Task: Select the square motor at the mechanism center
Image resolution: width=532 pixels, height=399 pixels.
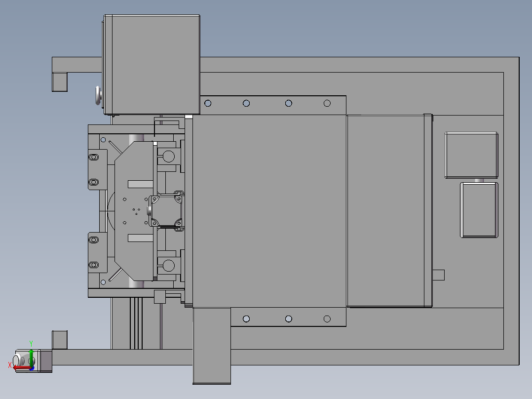Action: tap(166, 211)
